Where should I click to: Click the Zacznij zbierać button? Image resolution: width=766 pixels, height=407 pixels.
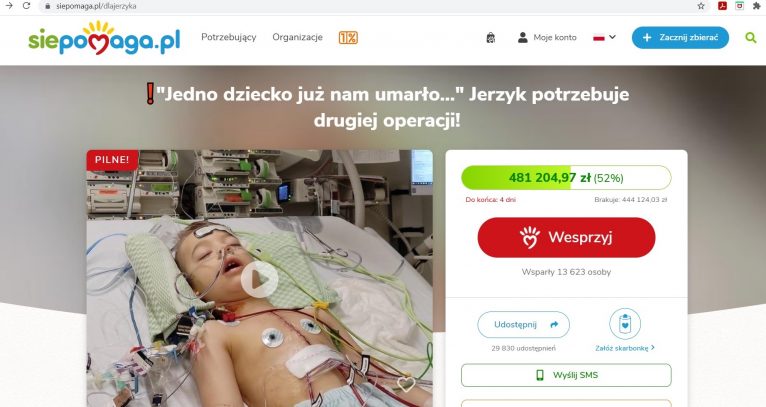tap(680, 38)
